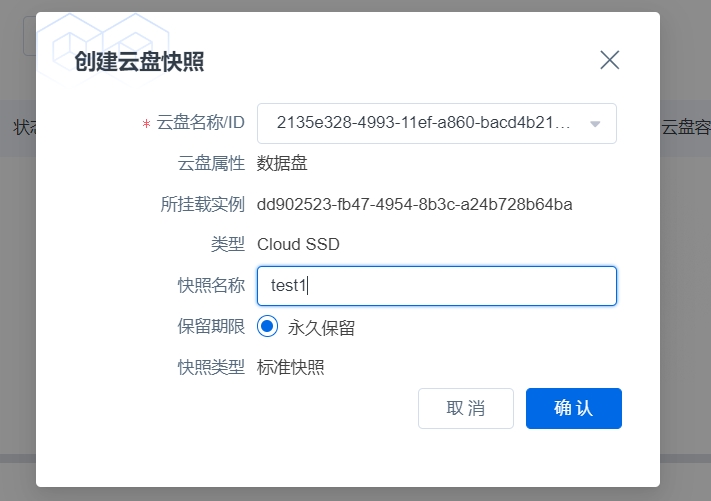Click the 标准快照 snapshot type value
This screenshot has width=711, height=501.
pyautogui.click(x=290, y=367)
